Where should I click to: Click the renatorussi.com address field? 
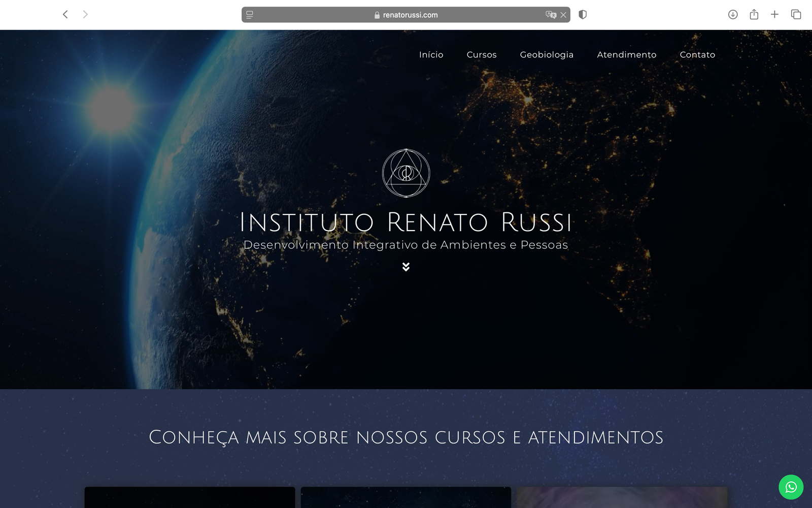click(405, 15)
